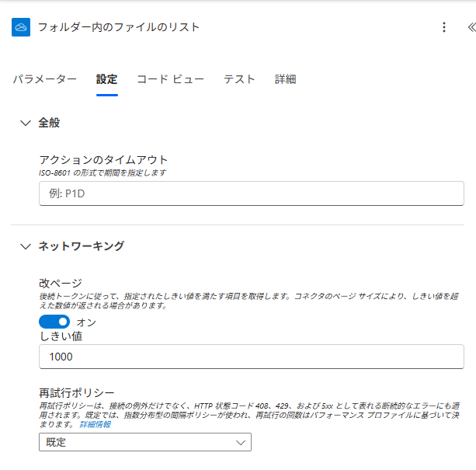Click the オン label beside the toggle

pos(85,322)
